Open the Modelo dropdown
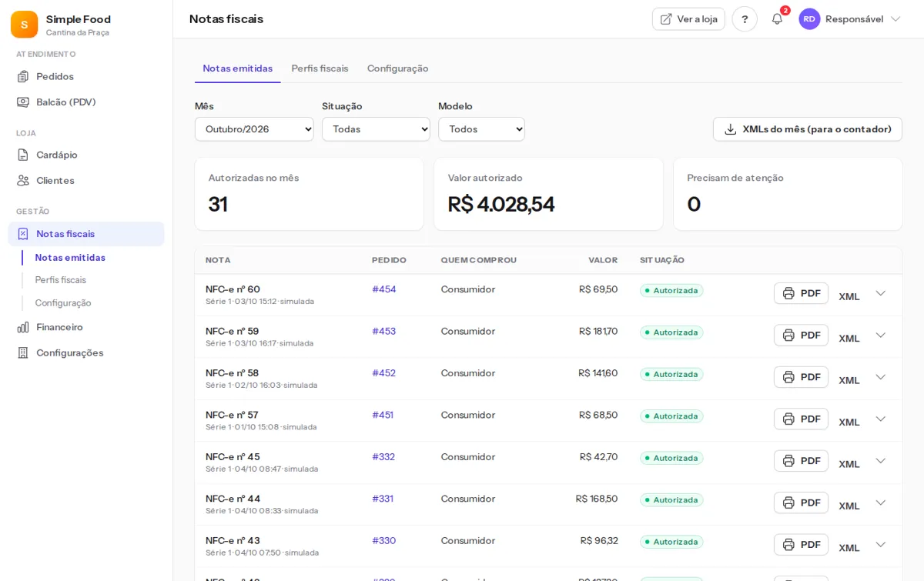 point(481,129)
